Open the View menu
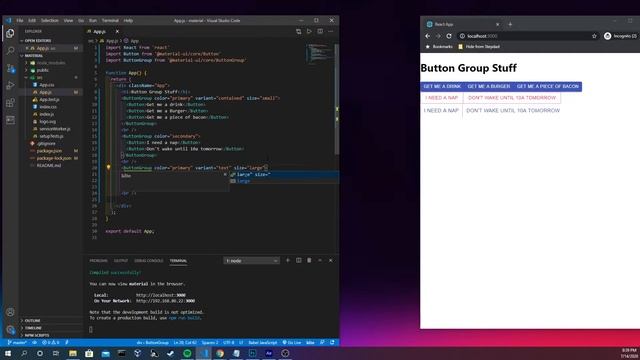This screenshot has width=640, height=360. pos(68,20)
